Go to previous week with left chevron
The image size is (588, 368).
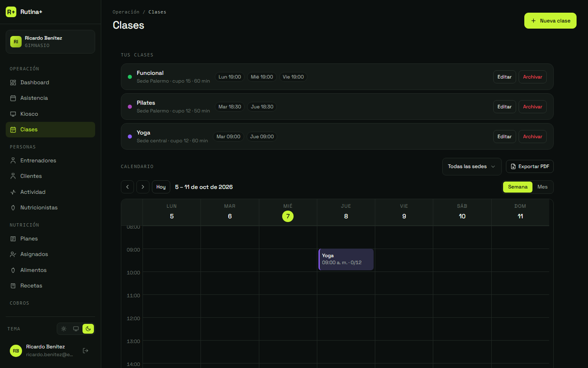tap(127, 187)
